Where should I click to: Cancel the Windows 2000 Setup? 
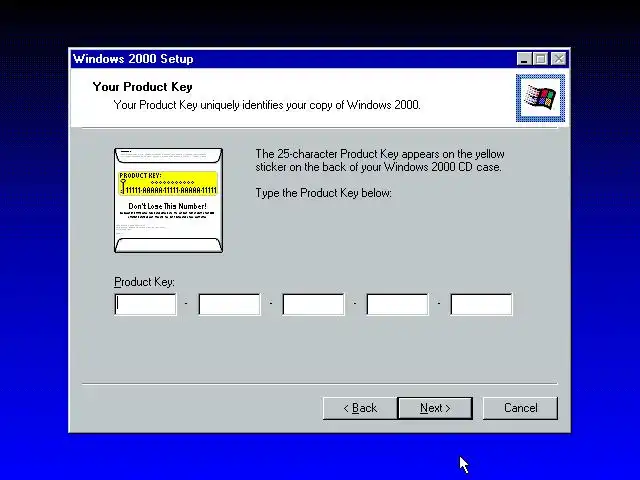coord(520,408)
